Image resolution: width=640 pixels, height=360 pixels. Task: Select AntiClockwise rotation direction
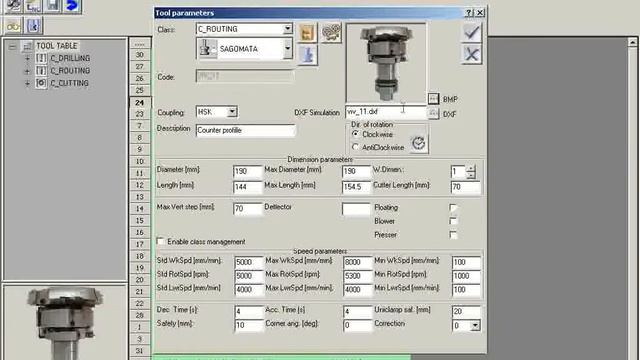(x=355, y=147)
